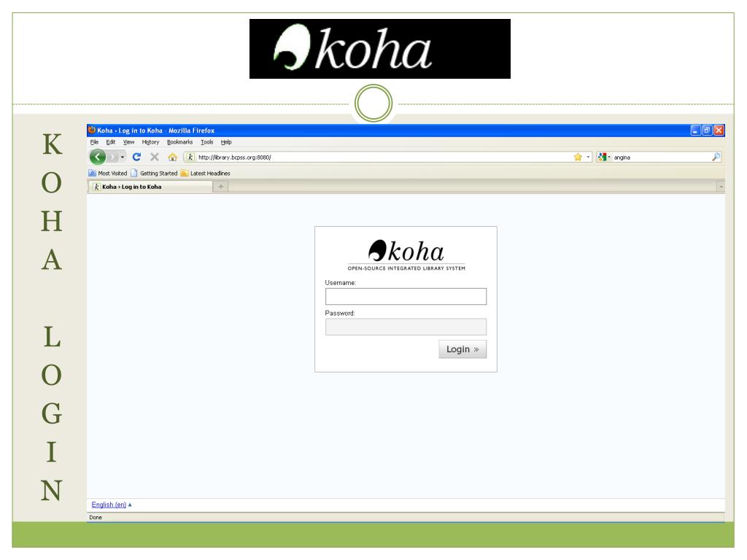
Task: Expand the search engine selector arrow
Action: (609, 157)
